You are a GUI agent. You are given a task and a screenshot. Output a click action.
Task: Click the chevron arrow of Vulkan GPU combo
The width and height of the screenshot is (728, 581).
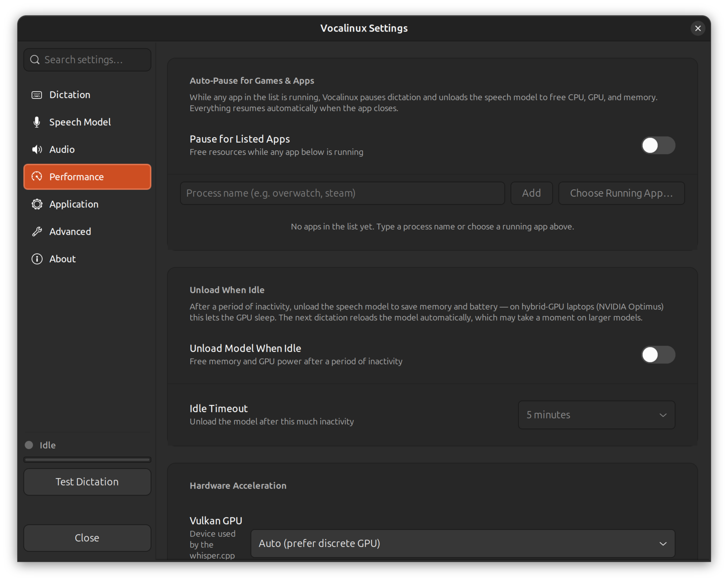point(663,544)
